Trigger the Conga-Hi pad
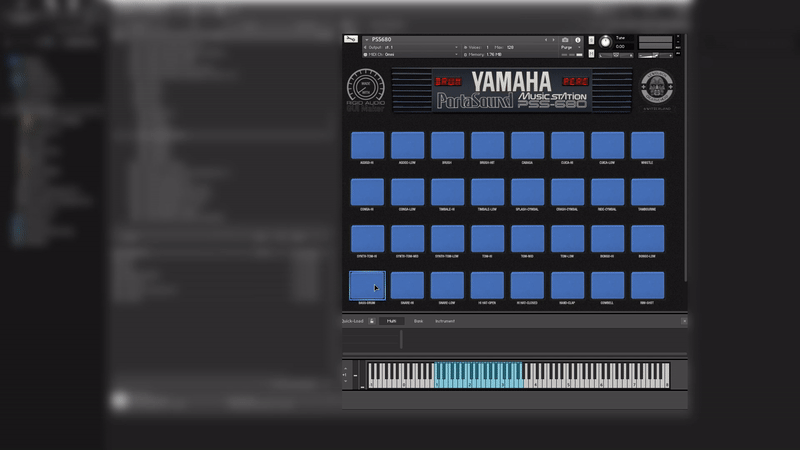This screenshot has height=450, width=800. (367, 192)
